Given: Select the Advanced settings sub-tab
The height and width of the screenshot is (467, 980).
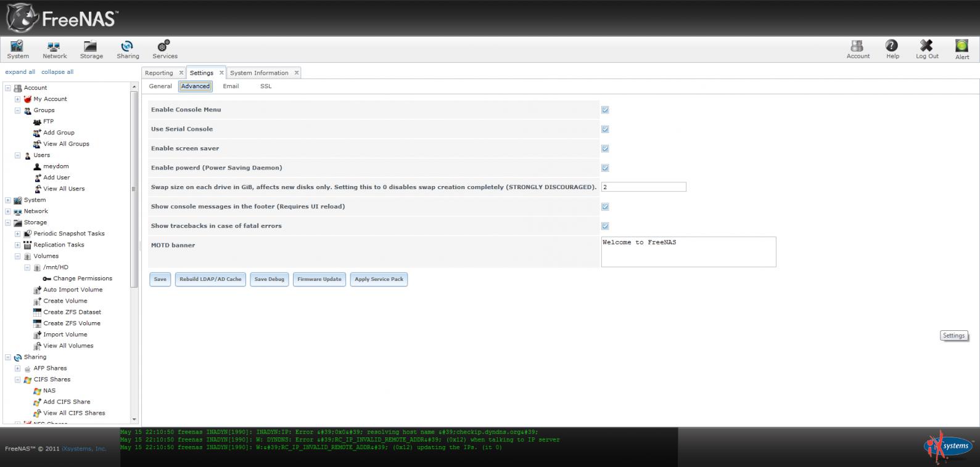Looking at the screenshot, I should pos(196,86).
